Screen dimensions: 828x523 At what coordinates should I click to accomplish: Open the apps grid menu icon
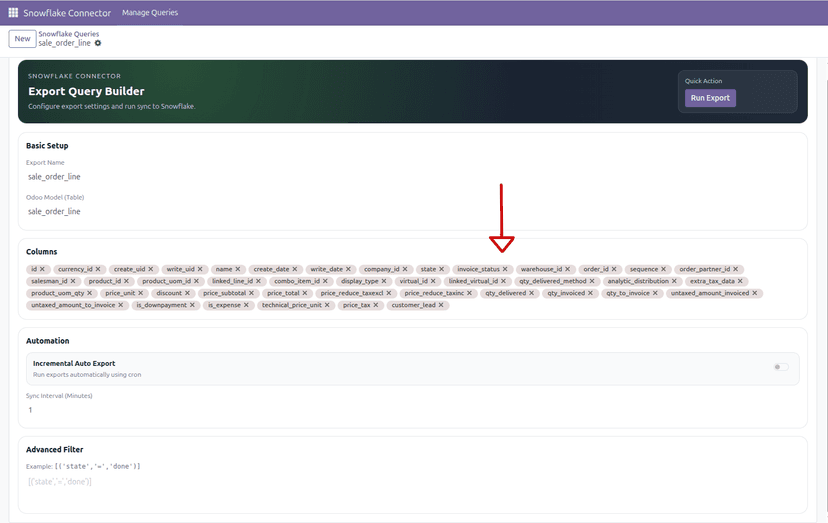click(x=13, y=13)
